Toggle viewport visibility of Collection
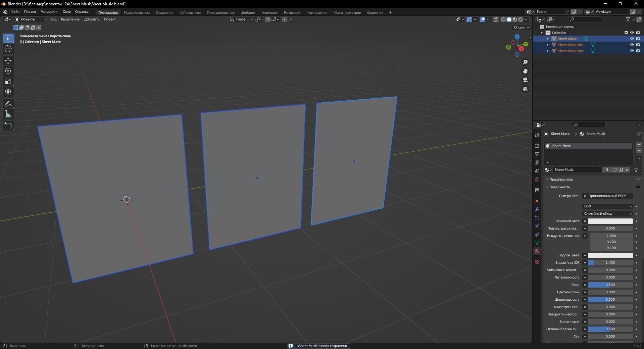 click(632, 33)
